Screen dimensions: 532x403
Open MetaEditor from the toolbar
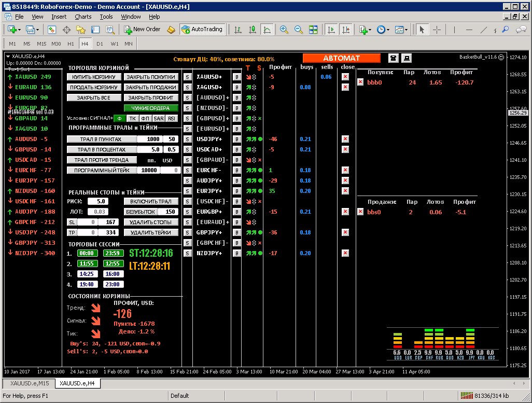(171, 30)
